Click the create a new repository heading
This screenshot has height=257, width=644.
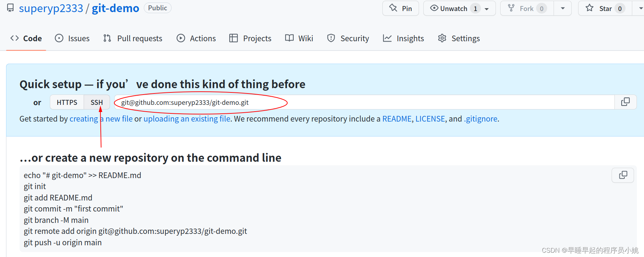[x=151, y=158]
